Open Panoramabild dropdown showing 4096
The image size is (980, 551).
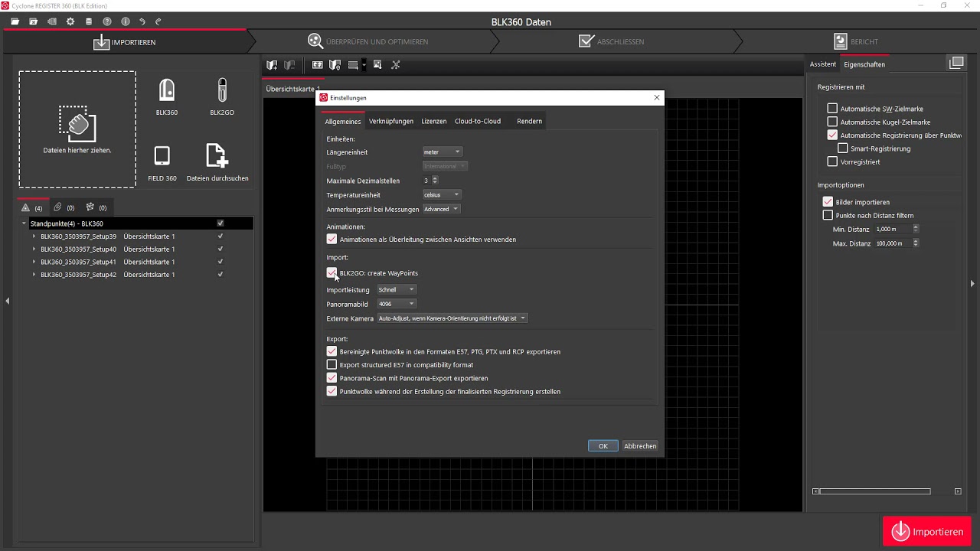click(397, 304)
